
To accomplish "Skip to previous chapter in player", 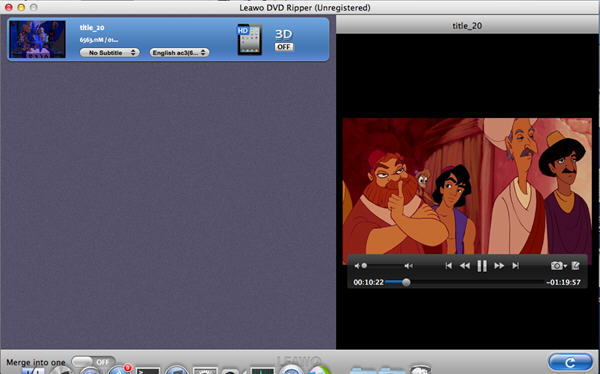I will point(448,266).
